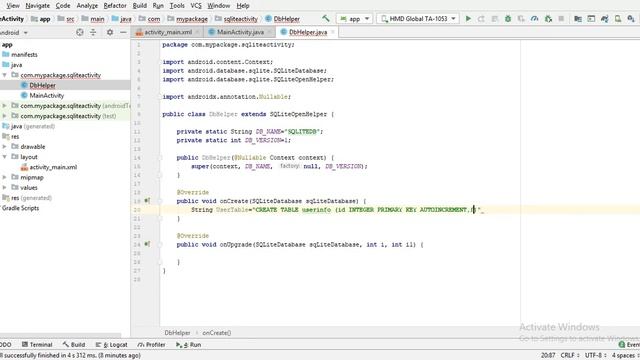This screenshot has width=640, height=360.
Task: Click the override gutter icon beside onUpgrade
Action: (147, 244)
